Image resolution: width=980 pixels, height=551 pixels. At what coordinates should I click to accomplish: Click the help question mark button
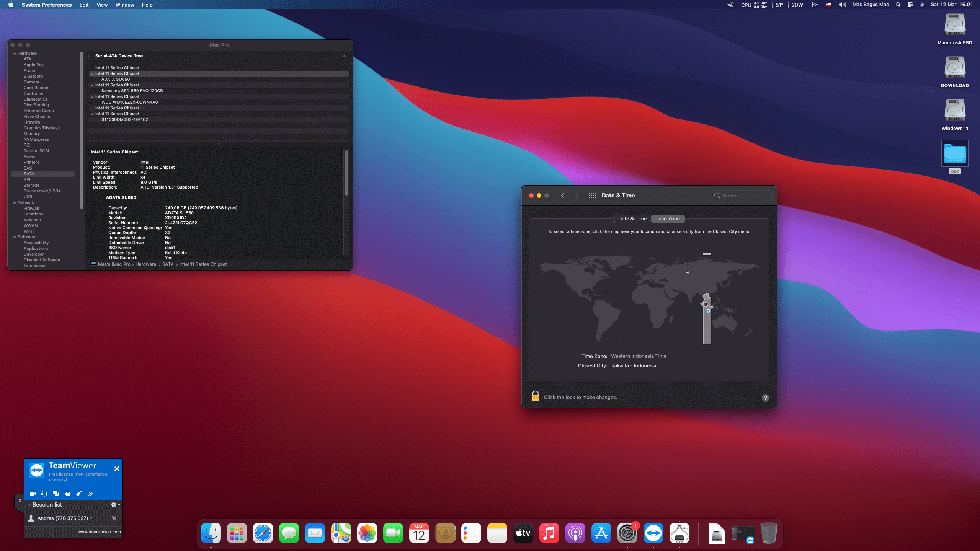pos(765,398)
